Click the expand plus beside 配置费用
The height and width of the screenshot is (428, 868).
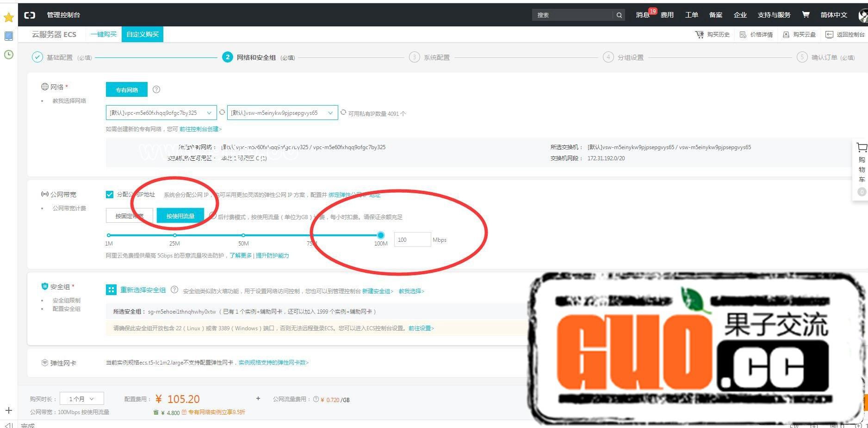point(258,398)
